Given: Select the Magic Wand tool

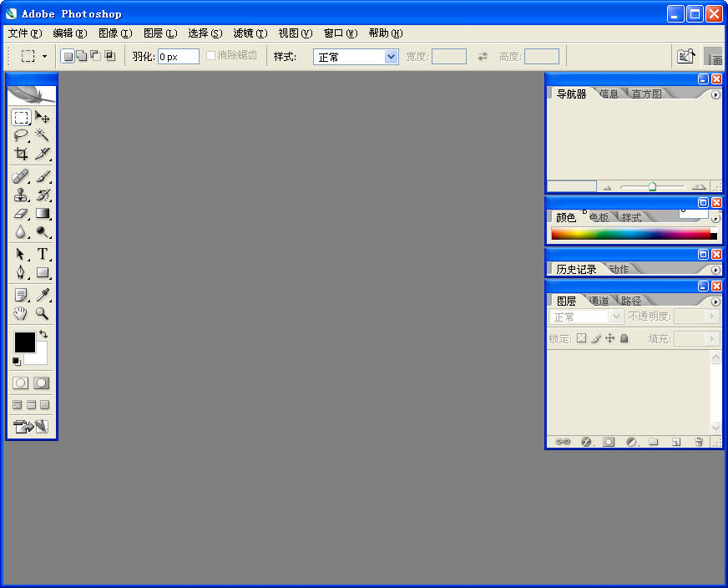Looking at the screenshot, I should click(42, 135).
